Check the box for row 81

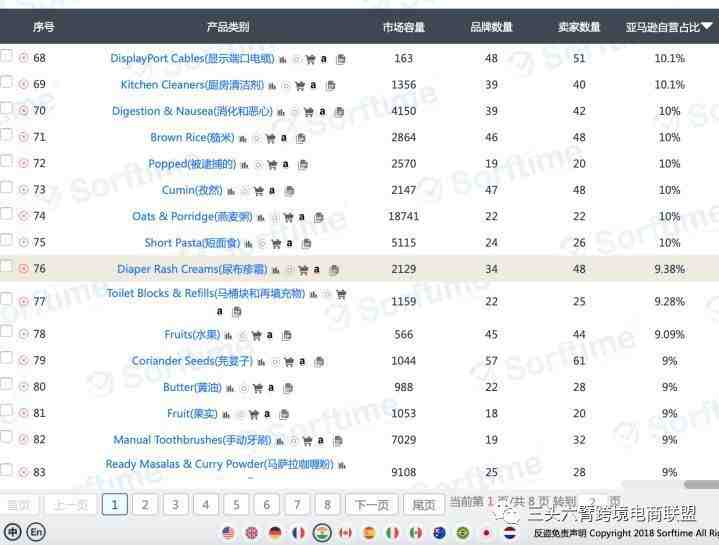coord(6,411)
